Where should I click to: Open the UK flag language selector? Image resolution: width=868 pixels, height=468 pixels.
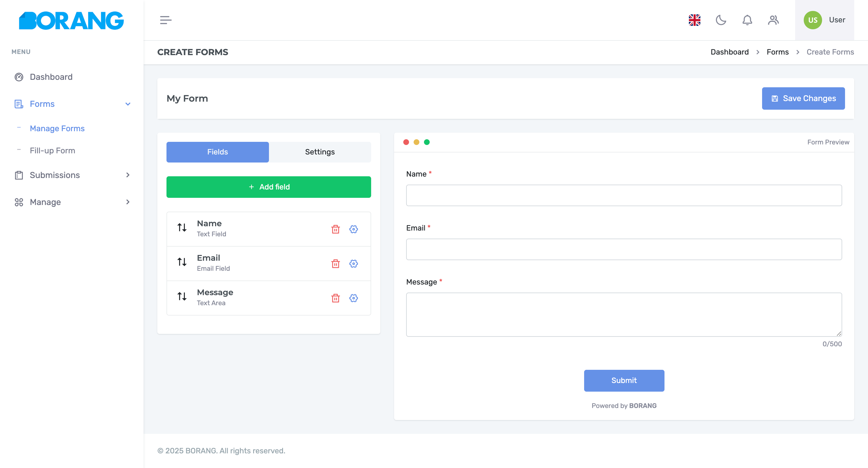[694, 20]
